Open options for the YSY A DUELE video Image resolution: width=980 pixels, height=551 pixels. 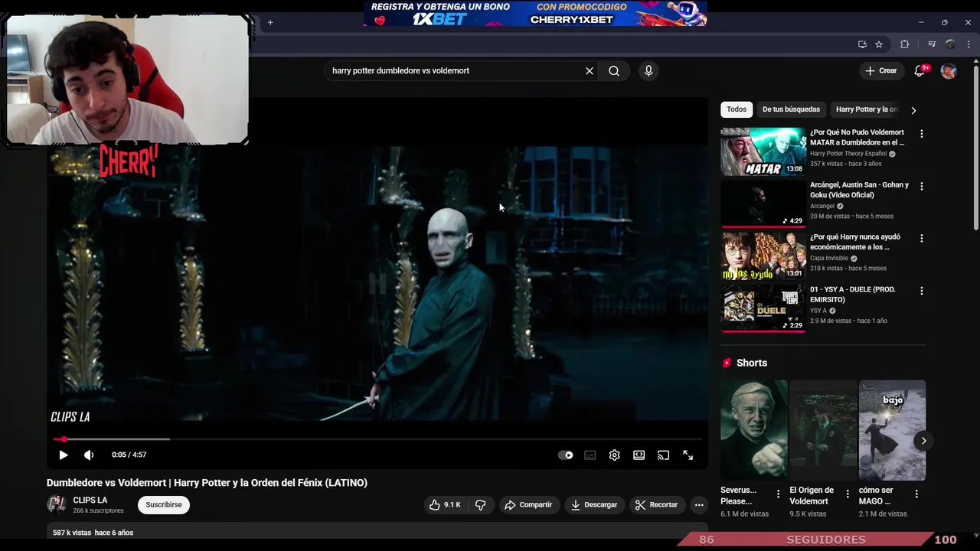pos(922,291)
